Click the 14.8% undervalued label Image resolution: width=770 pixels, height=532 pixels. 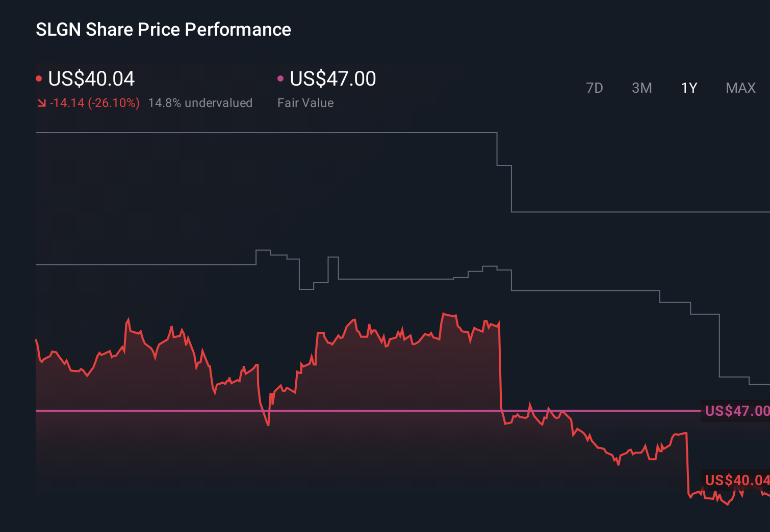200,102
